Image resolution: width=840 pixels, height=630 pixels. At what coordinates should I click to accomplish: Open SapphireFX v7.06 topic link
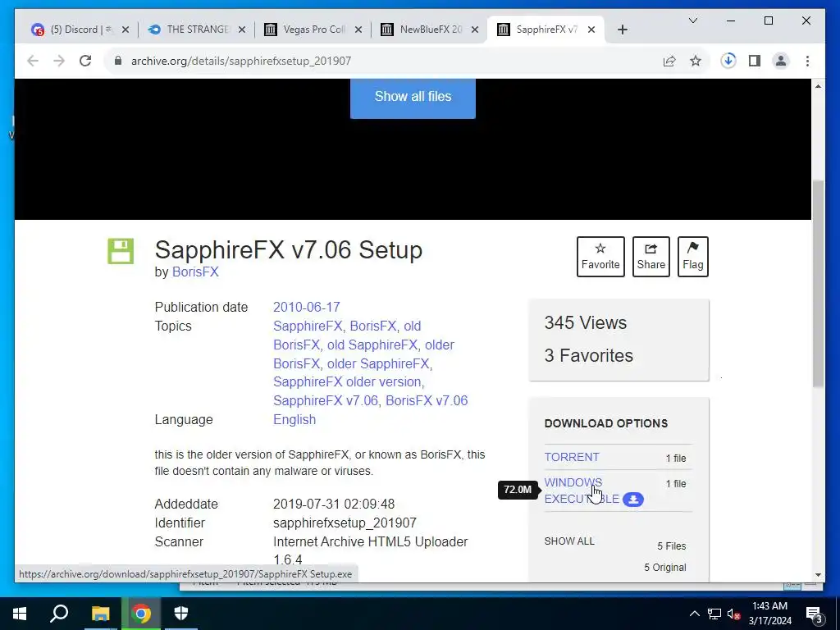click(x=325, y=400)
